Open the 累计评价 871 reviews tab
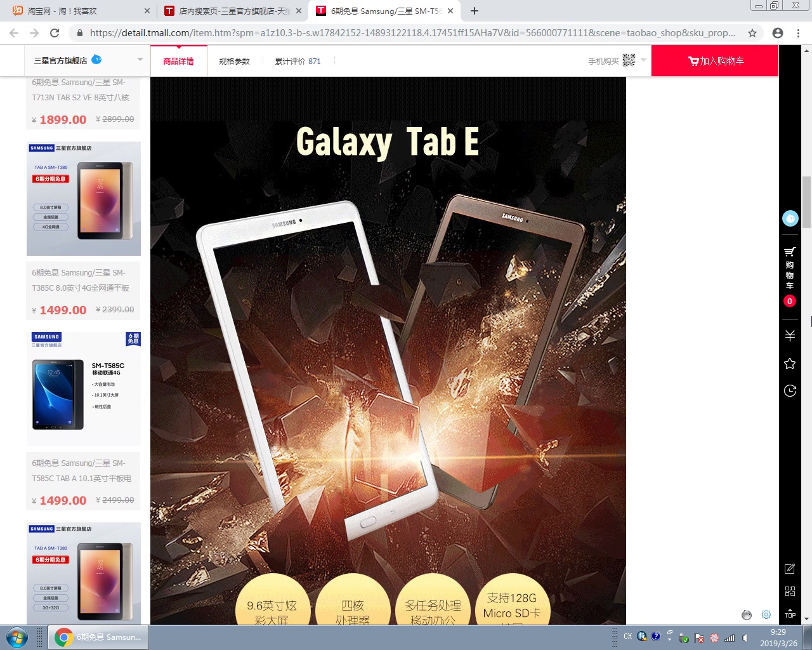Screen dimensions: 812x650 [x=298, y=62]
